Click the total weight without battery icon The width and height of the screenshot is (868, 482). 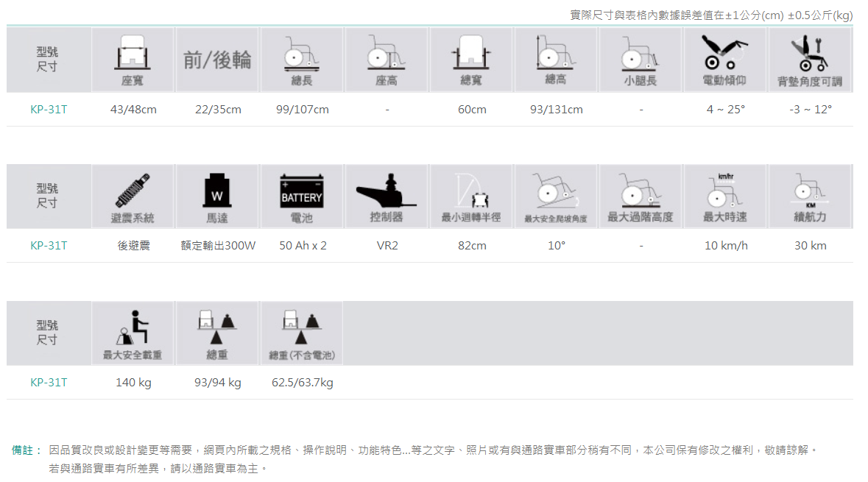tap(301, 327)
